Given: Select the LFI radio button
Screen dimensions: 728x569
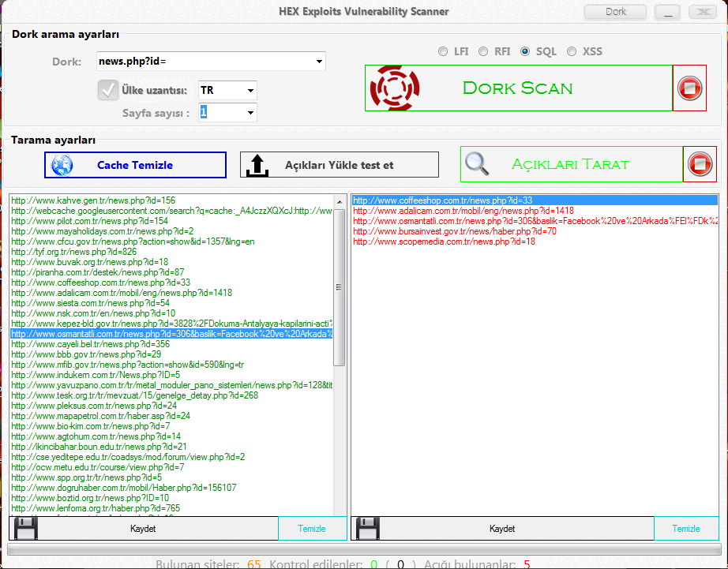Looking at the screenshot, I should coord(443,51).
